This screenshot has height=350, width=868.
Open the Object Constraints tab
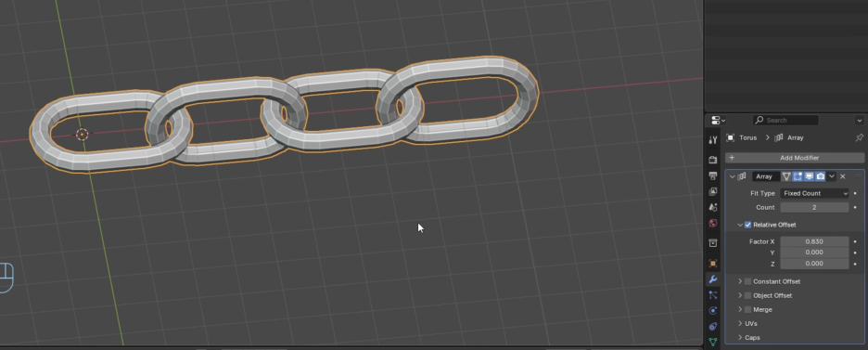click(713, 326)
